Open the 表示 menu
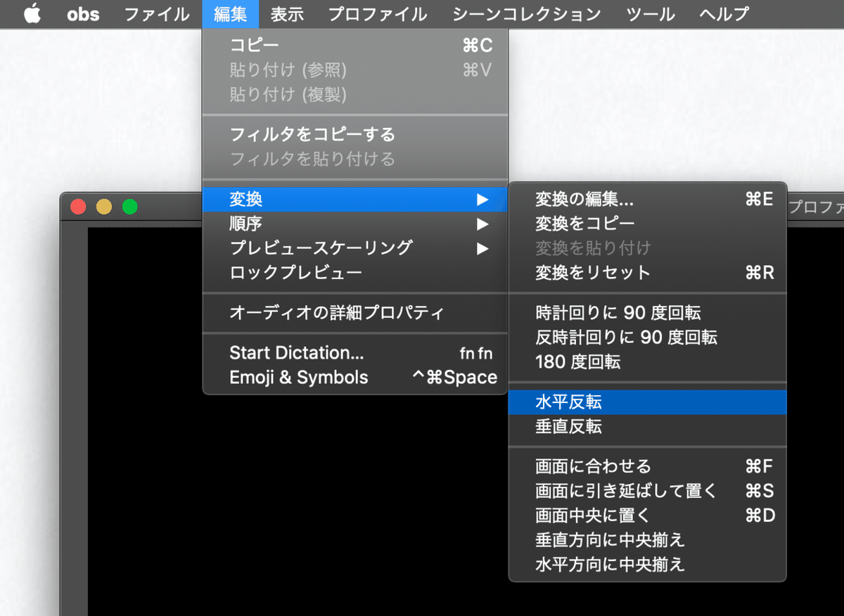Image resolution: width=844 pixels, height=616 pixels. tap(287, 13)
